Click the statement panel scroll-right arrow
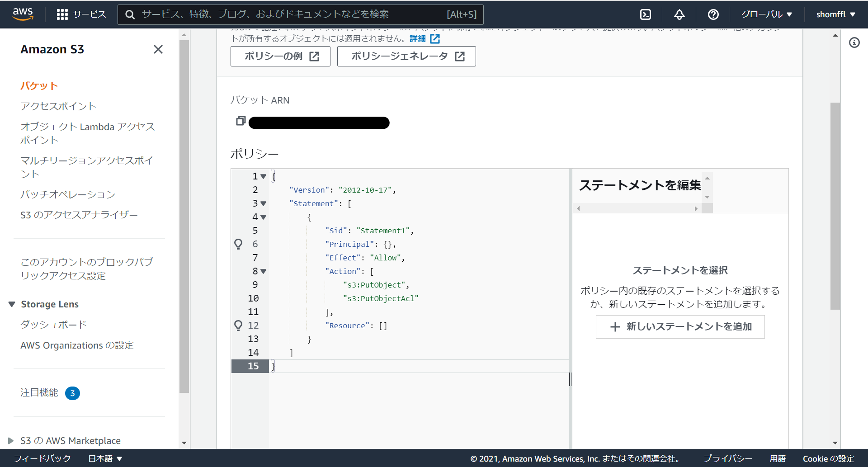 696,208
